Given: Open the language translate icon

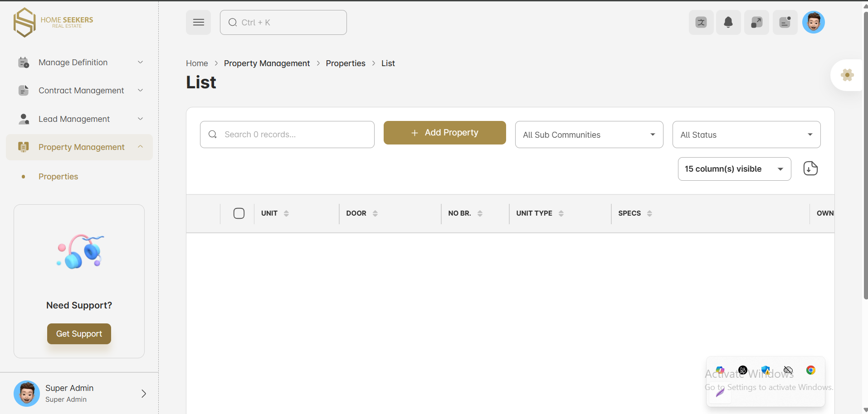Looking at the screenshot, I should pos(701,22).
